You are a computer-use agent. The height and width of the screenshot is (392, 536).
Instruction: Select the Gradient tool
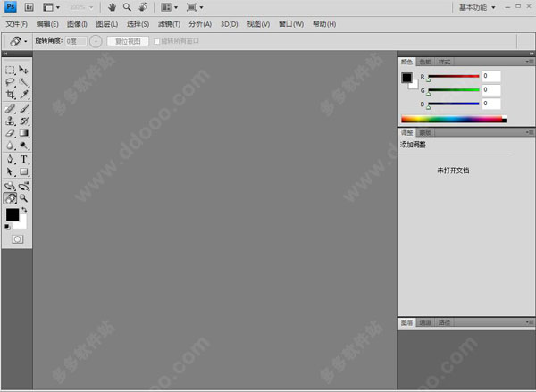tap(23, 133)
